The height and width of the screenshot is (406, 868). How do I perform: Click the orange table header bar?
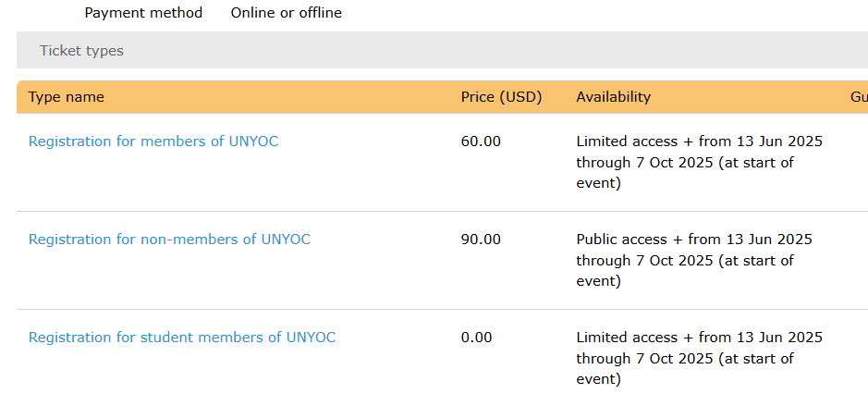[442, 97]
